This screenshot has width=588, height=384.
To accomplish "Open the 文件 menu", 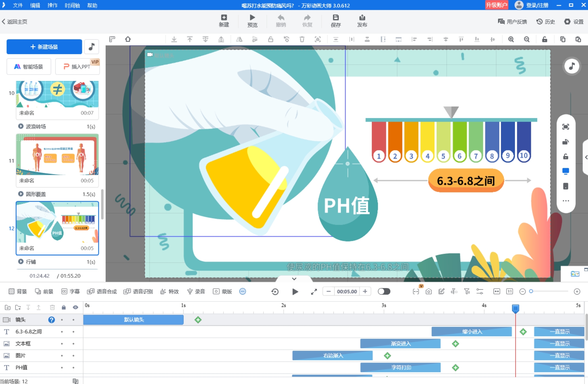I will pos(18,5).
